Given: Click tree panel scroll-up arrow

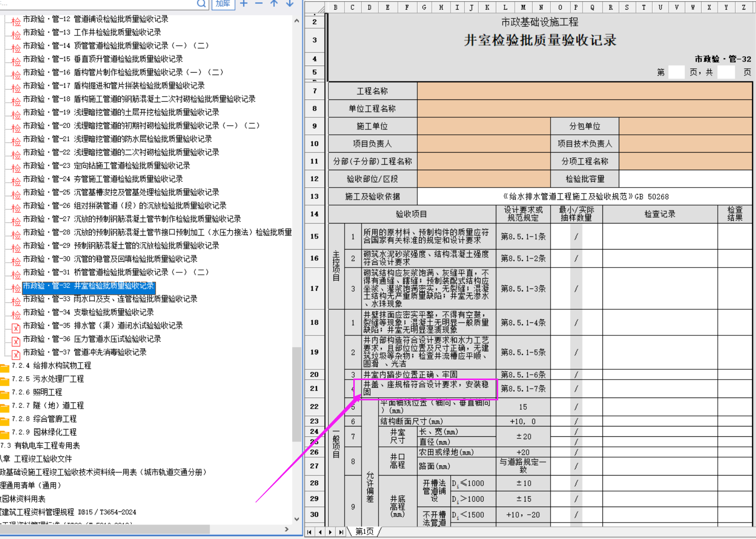Looking at the screenshot, I should point(297,21).
